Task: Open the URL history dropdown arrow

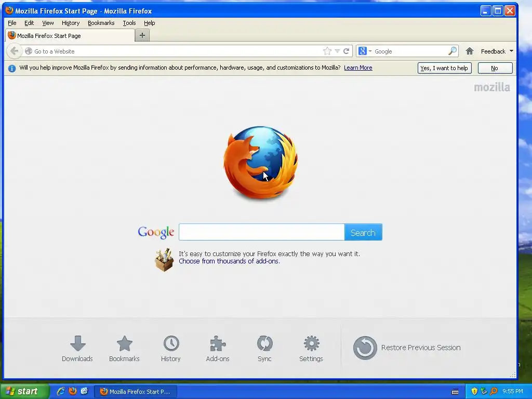Action: [337, 51]
